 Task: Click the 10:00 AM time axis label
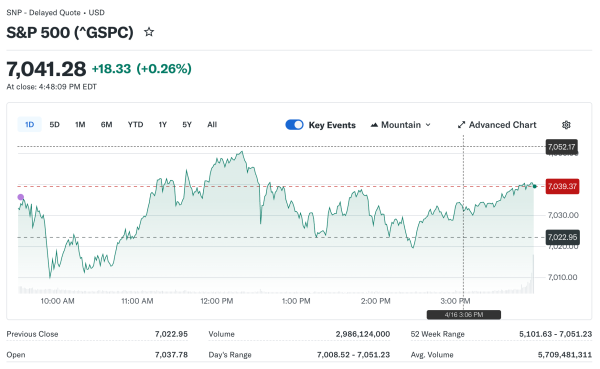57,301
